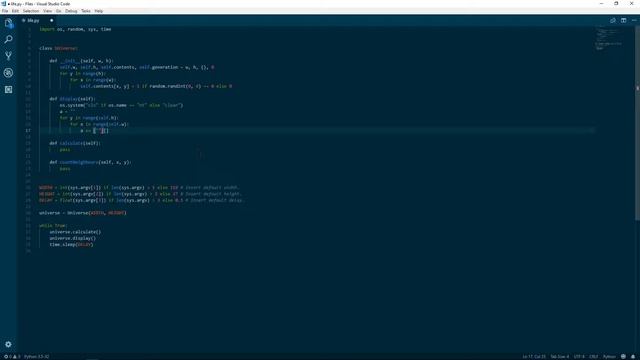Open the Debug view in activity bar

[x=8, y=73]
